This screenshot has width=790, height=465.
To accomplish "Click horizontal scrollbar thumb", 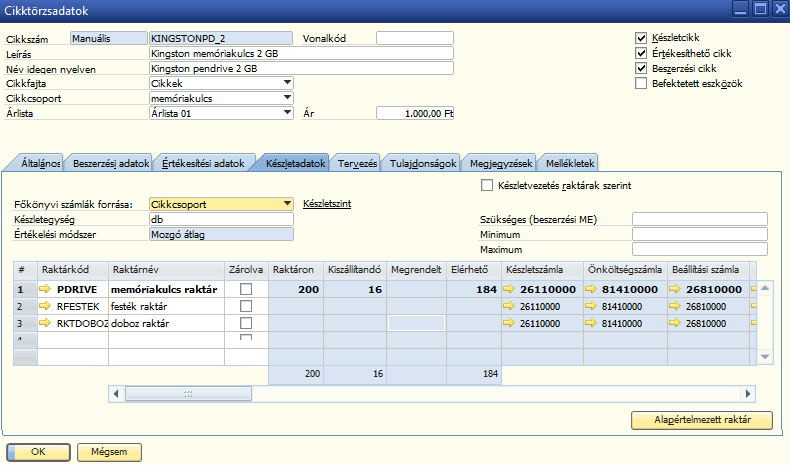I will click(188, 393).
